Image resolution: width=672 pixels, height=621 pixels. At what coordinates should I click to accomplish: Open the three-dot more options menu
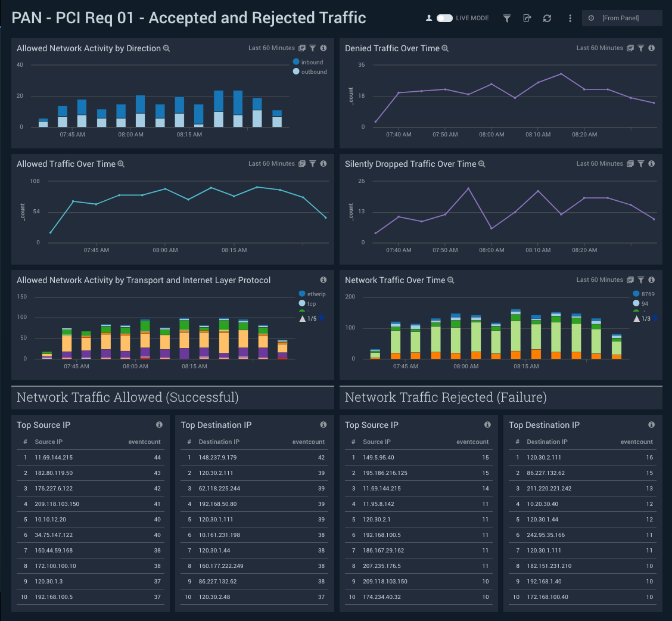coord(570,18)
